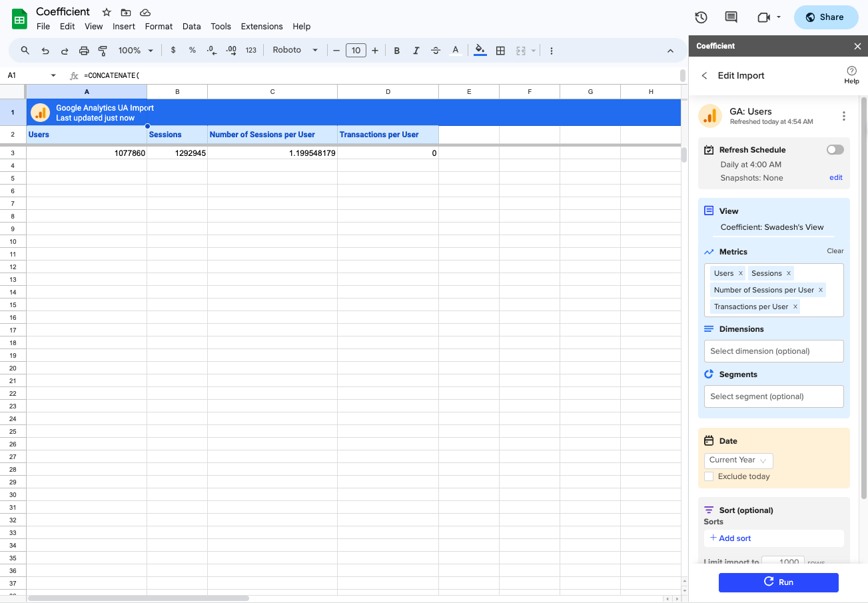868x603 pixels.
Task: Open the Roboto font dropdown
Action: click(x=295, y=51)
